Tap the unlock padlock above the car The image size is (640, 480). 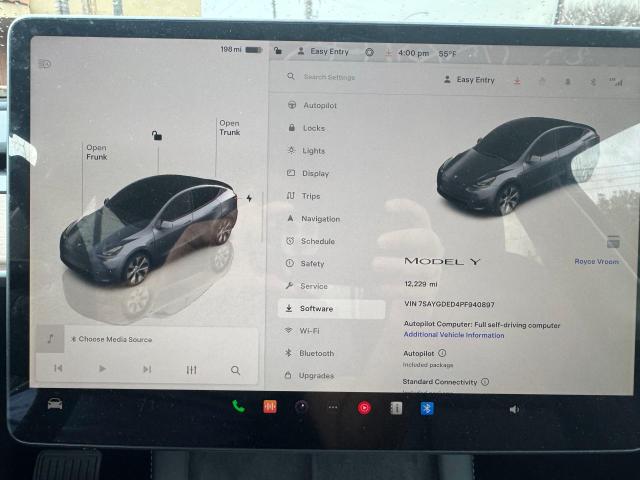(157, 135)
